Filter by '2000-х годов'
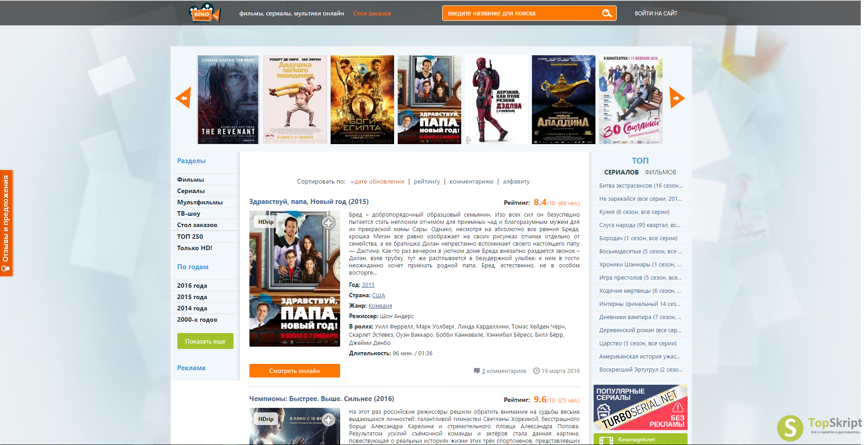Image resolution: width=868 pixels, height=445 pixels. click(x=197, y=319)
